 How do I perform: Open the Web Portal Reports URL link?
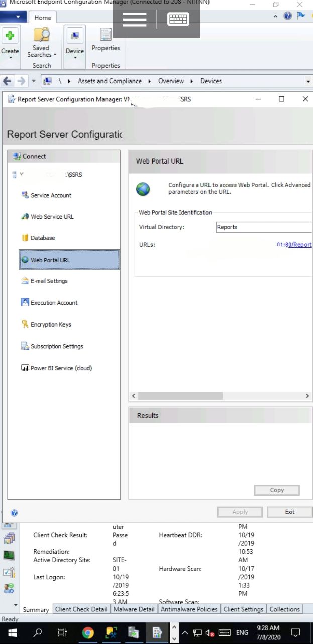pos(294,245)
